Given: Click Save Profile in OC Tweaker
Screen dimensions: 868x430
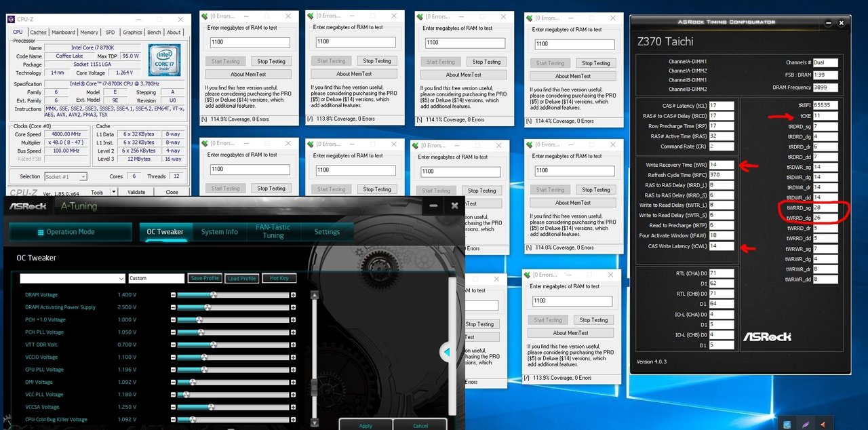Looking at the screenshot, I should click(205, 278).
